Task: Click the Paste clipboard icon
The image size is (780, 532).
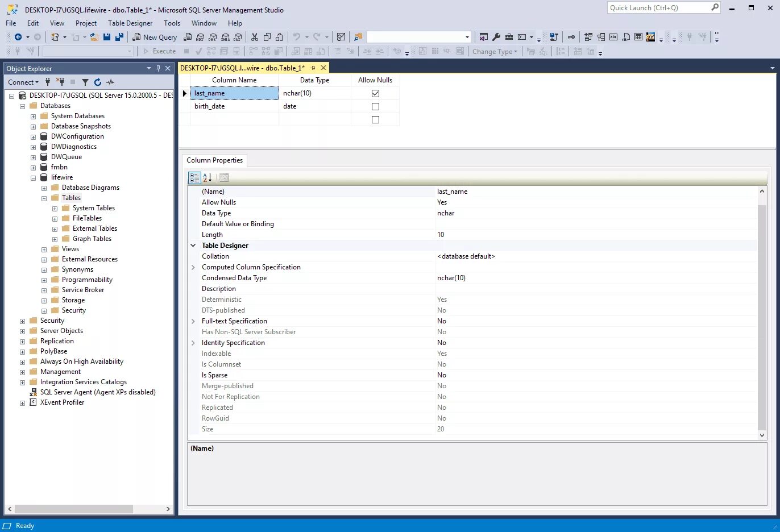Action: coord(279,37)
